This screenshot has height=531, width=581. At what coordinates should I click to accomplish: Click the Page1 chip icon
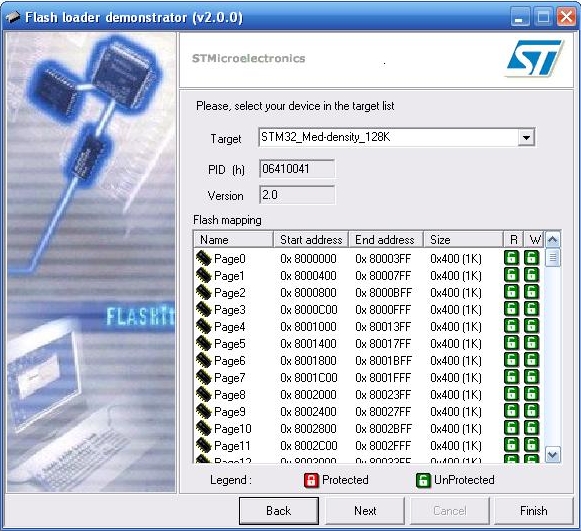[203, 275]
